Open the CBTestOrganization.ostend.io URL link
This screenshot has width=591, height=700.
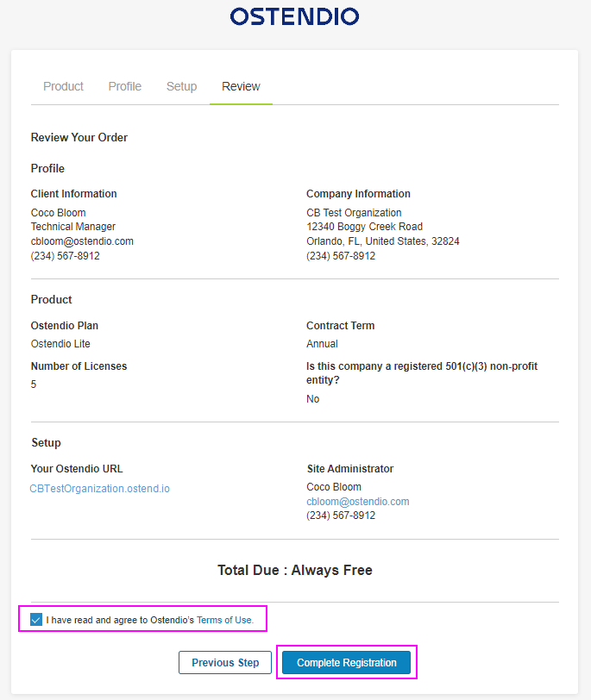(x=99, y=489)
